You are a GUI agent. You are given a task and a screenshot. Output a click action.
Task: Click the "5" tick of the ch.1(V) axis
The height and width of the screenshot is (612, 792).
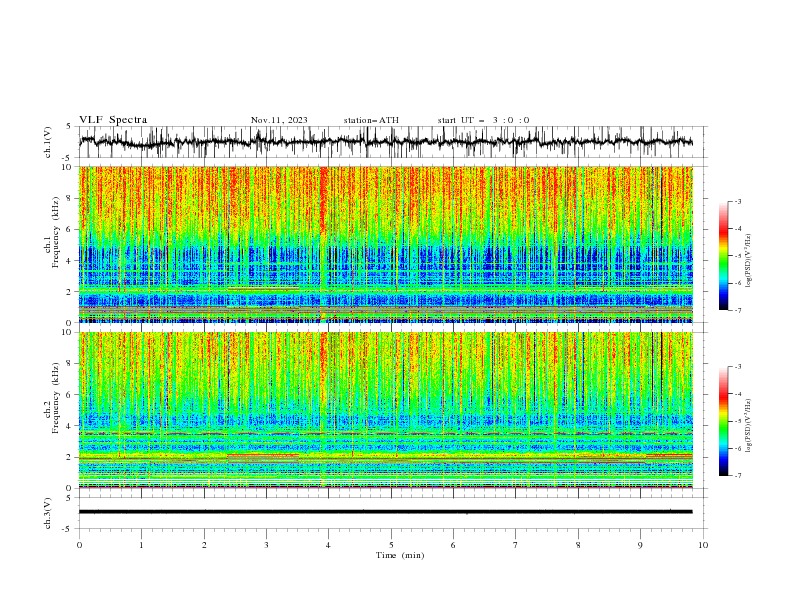click(69, 127)
